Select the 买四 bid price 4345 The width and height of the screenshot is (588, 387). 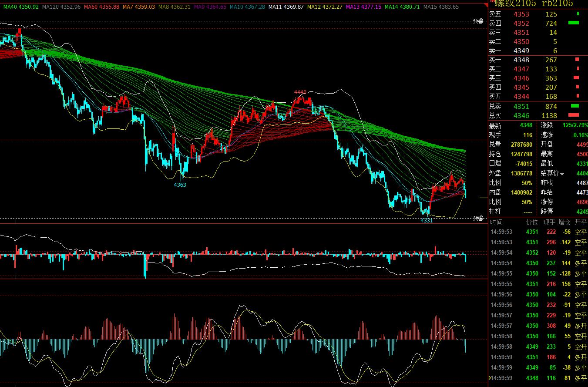521,87
